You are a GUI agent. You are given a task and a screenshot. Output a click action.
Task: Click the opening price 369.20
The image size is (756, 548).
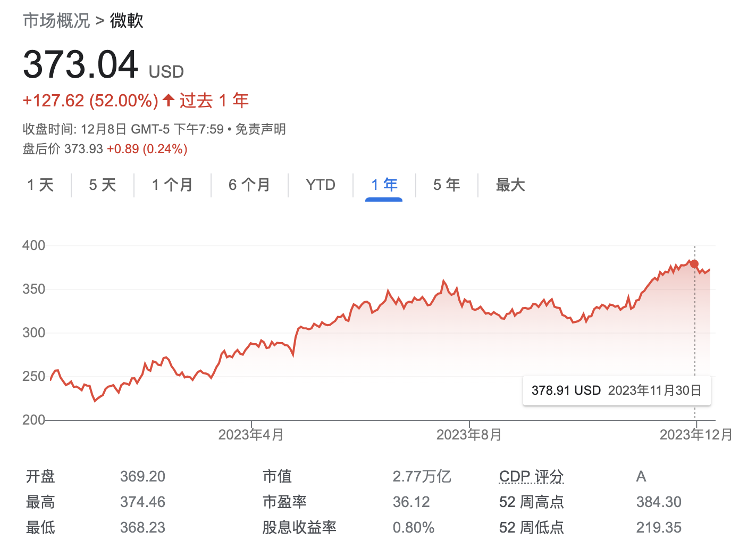[x=142, y=476]
